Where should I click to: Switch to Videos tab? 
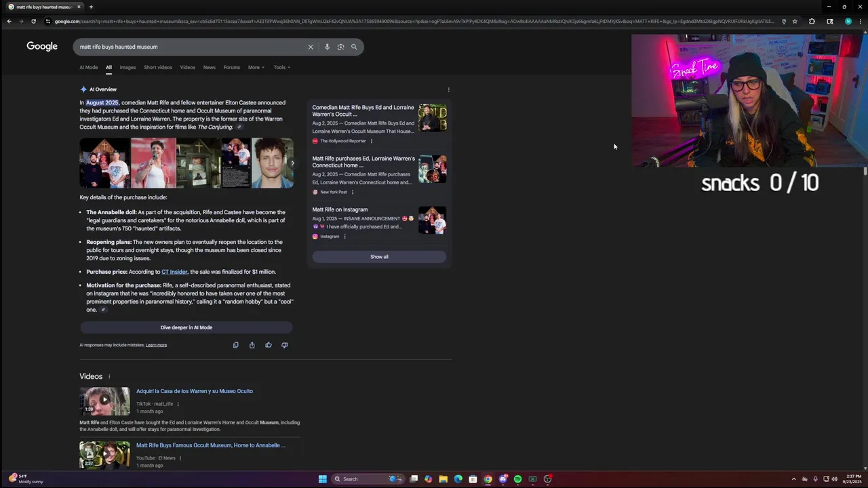188,67
